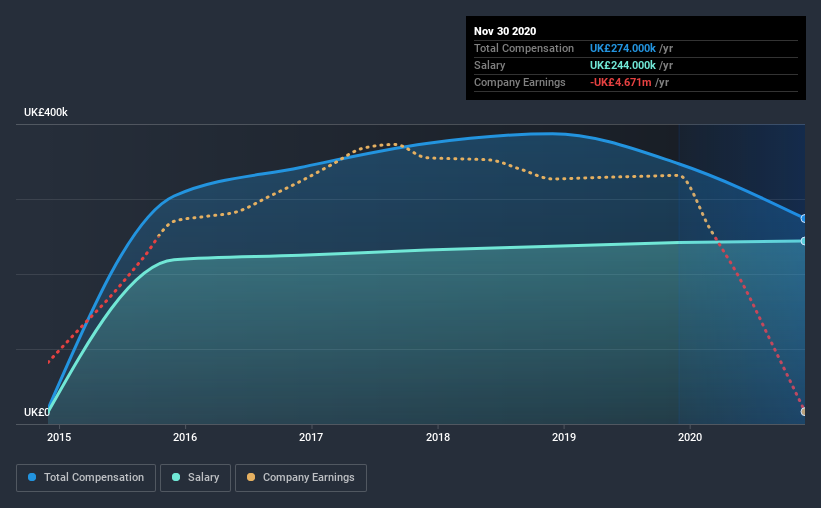821x508 pixels.
Task: Click the 2019 x-axis label
Action: (x=564, y=437)
